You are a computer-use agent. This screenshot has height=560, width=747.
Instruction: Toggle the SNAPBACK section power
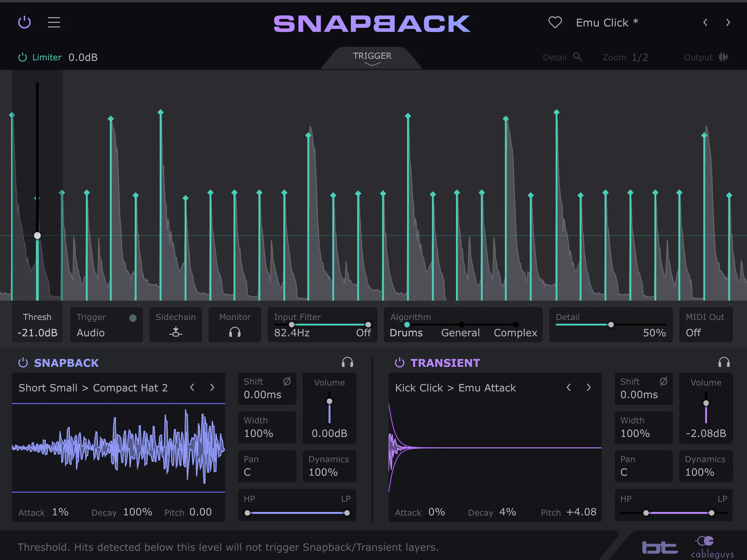coord(23,363)
